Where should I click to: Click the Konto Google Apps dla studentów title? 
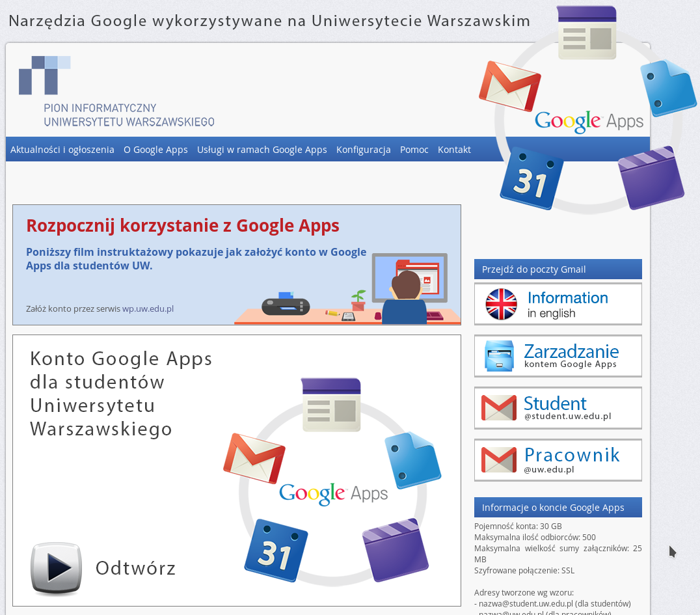pyautogui.click(x=121, y=394)
